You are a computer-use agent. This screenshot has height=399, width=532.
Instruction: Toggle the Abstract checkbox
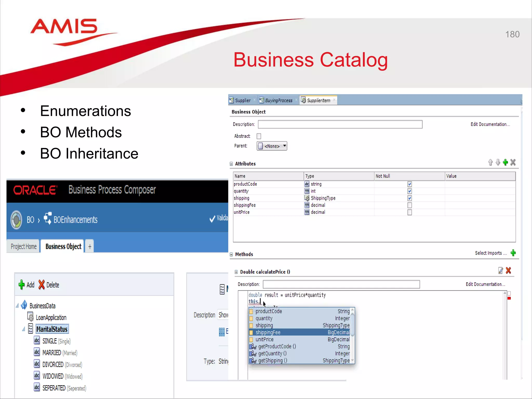pos(259,136)
